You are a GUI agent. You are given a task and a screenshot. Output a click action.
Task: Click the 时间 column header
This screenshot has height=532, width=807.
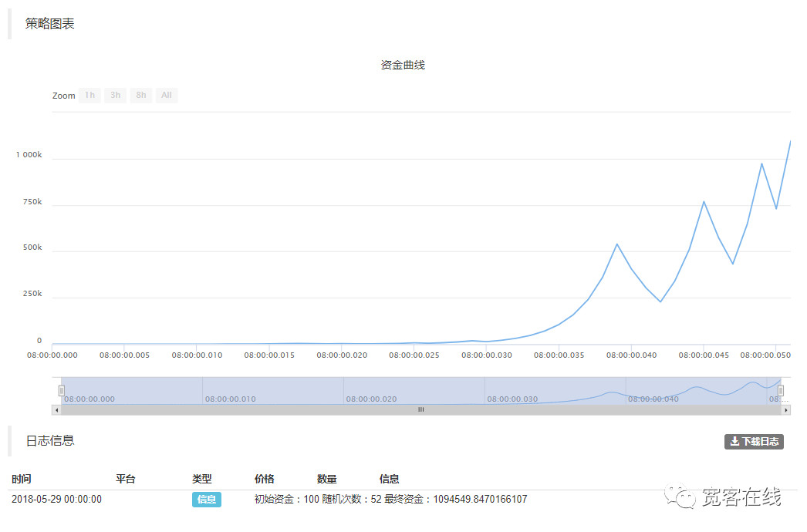(22, 479)
